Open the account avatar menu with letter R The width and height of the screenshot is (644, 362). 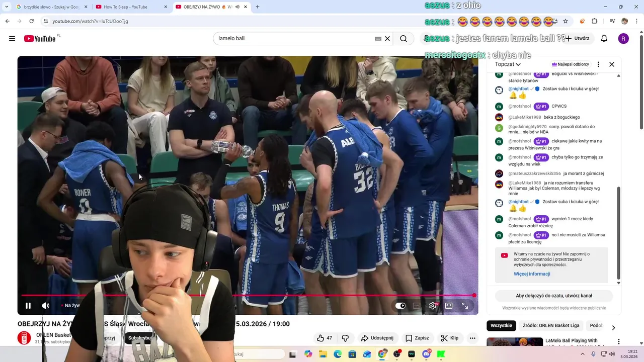623,39
